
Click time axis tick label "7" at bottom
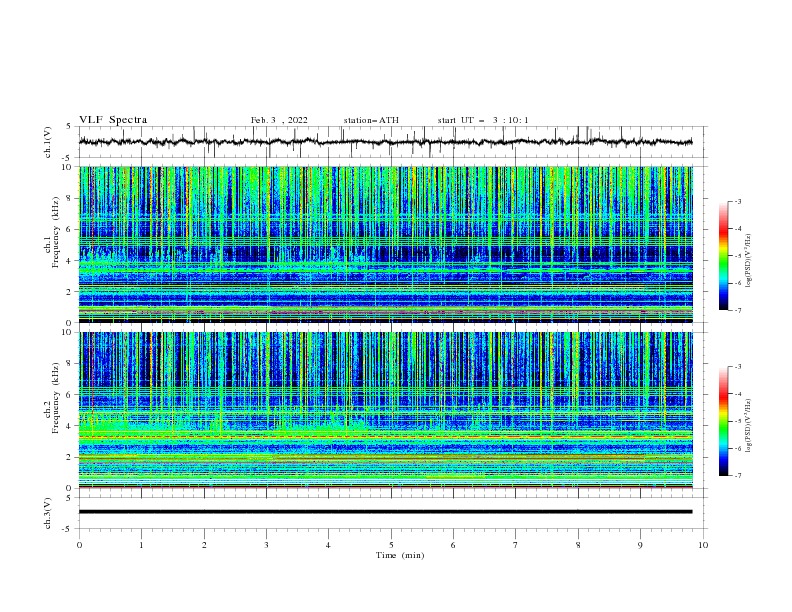(516, 545)
